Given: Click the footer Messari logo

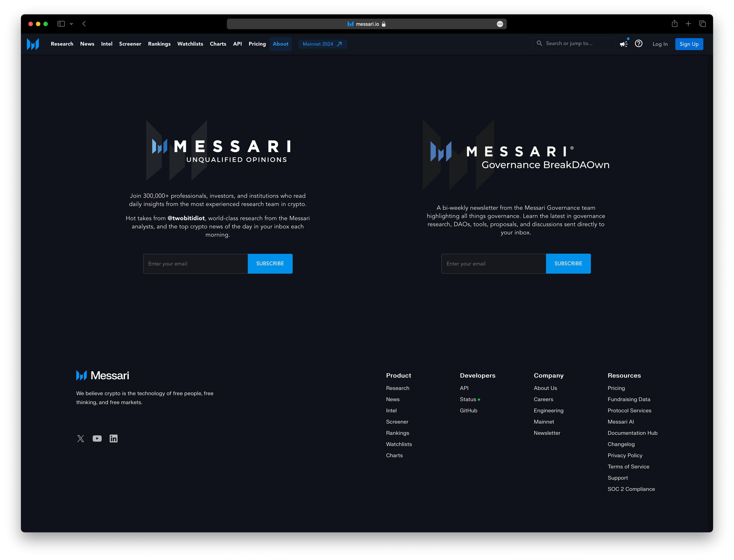Looking at the screenshot, I should (x=103, y=376).
